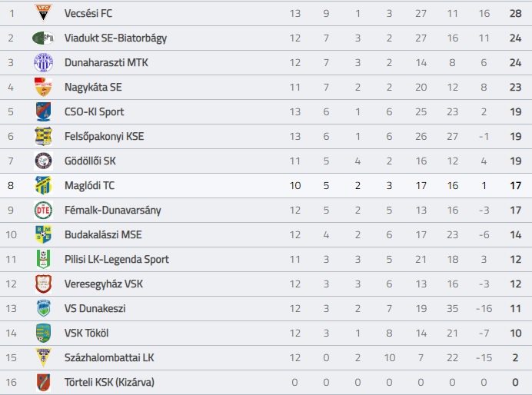Click the Maglódi TC team logo

[43, 185]
